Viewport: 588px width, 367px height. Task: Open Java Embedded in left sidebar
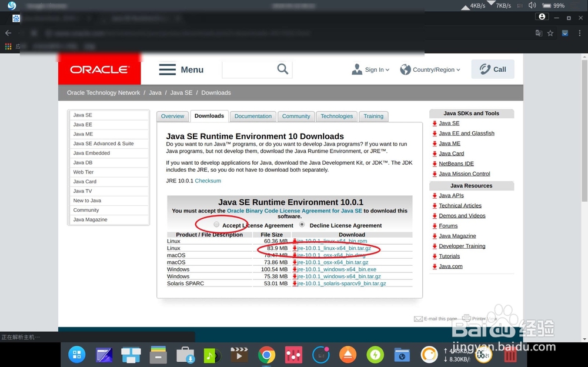[x=109, y=153]
